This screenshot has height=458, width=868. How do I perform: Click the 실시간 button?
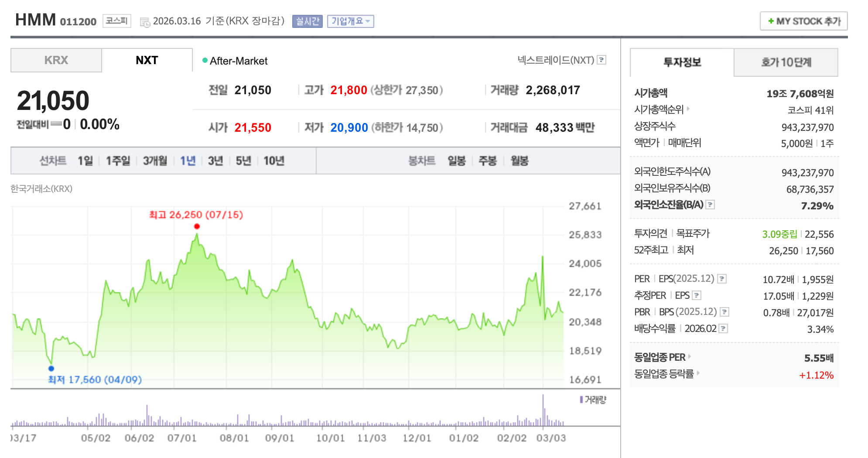(x=308, y=21)
